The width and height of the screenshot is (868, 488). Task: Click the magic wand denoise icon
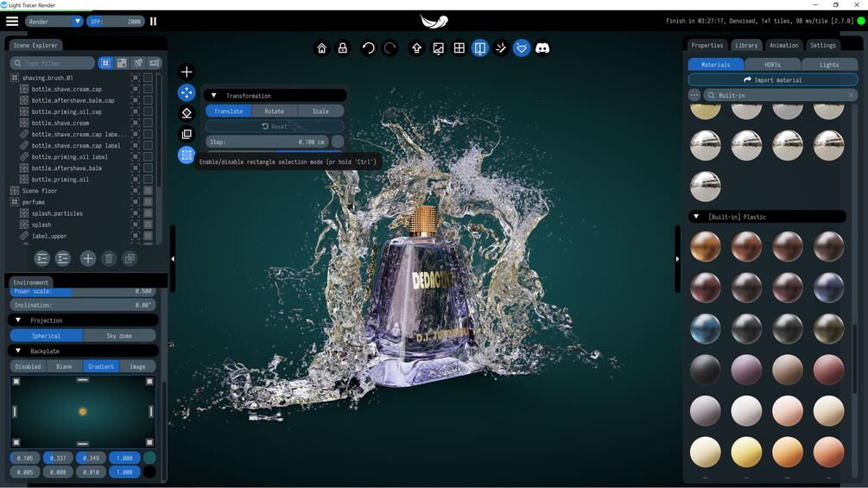pos(501,48)
